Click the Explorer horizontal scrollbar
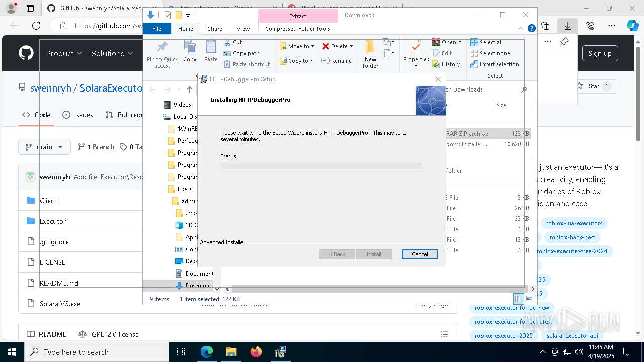Screen dimensions: 644x362 tap(380, 289)
